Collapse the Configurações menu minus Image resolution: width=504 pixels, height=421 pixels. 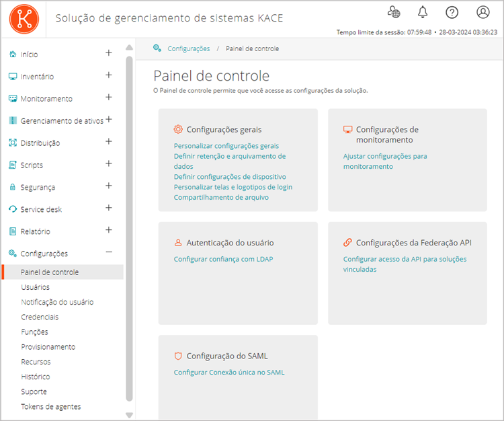click(109, 252)
